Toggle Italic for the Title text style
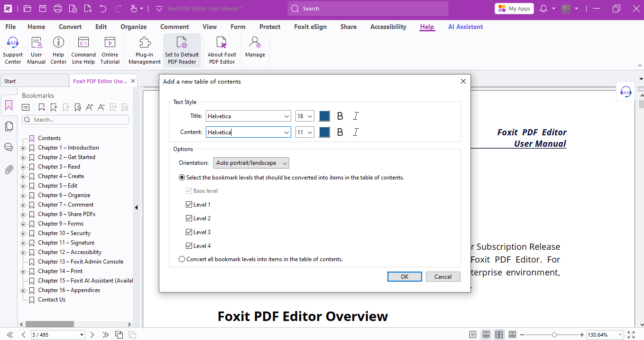Viewport: 644px width, 340px height. [x=356, y=116]
